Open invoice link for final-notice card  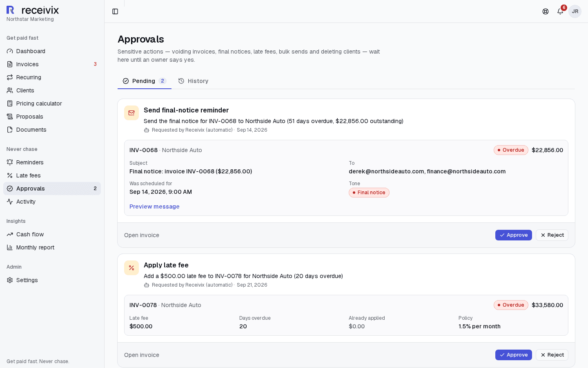pyautogui.click(x=142, y=235)
